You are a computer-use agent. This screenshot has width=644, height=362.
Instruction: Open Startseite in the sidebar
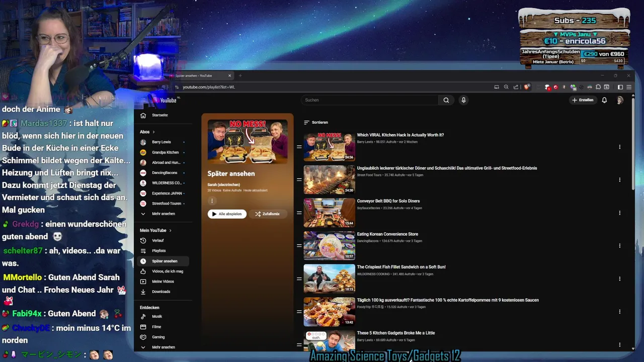(164, 115)
